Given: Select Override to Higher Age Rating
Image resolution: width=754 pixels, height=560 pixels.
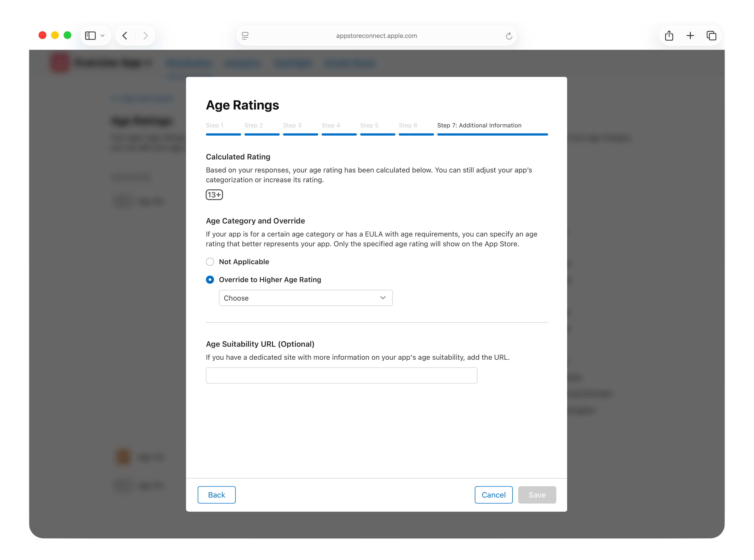Looking at the screenshot, I should click(210, 280).
